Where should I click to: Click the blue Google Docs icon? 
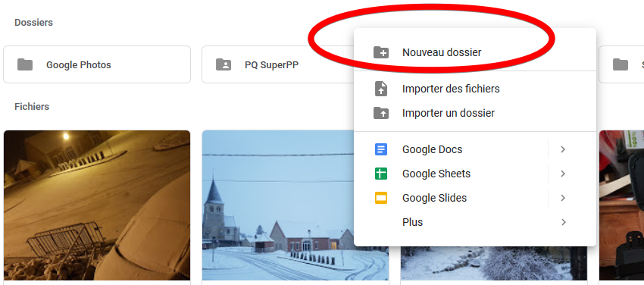click(x=381, y=149)
